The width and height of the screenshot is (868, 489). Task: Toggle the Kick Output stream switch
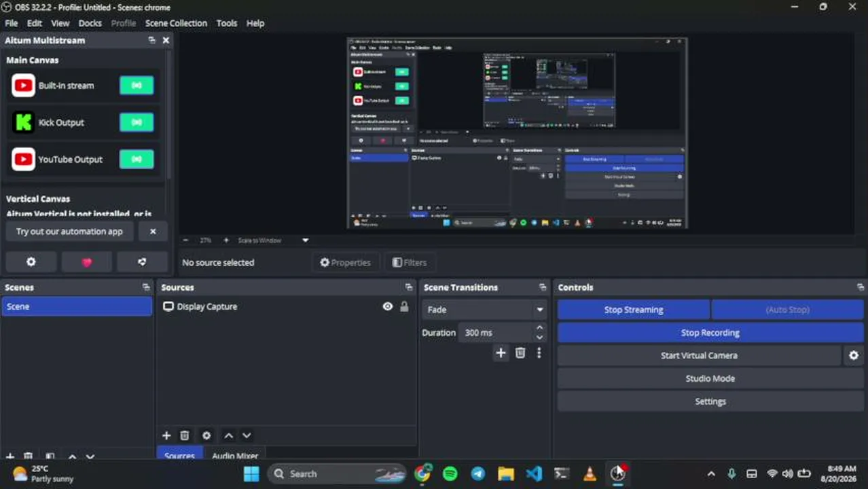click(x=137, y=122)
